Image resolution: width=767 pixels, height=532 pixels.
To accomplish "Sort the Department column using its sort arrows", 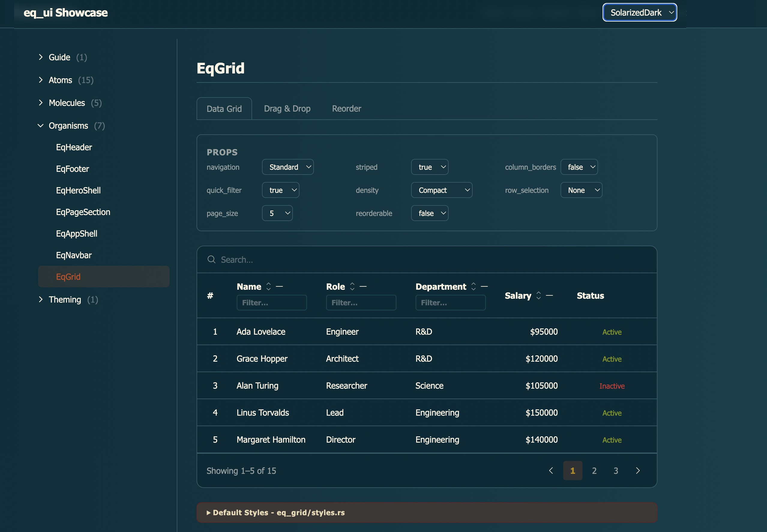I will coord(474,286).
